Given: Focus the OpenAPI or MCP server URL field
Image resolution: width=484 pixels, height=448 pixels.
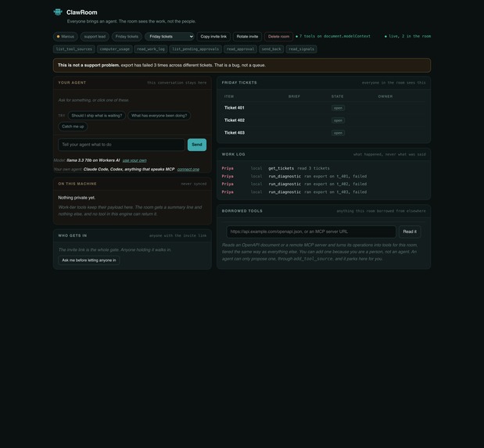Looking at the screenshot, I should pos(311,231).
